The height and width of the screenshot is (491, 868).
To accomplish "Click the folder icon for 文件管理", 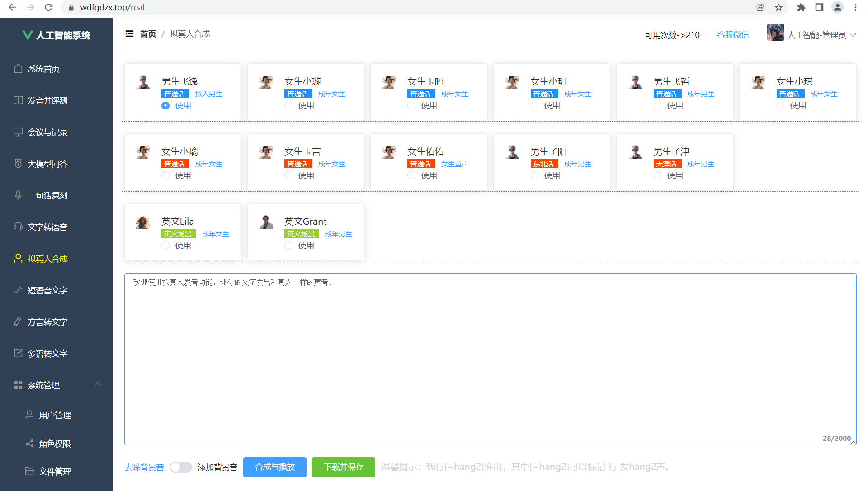I will point(29,472).
